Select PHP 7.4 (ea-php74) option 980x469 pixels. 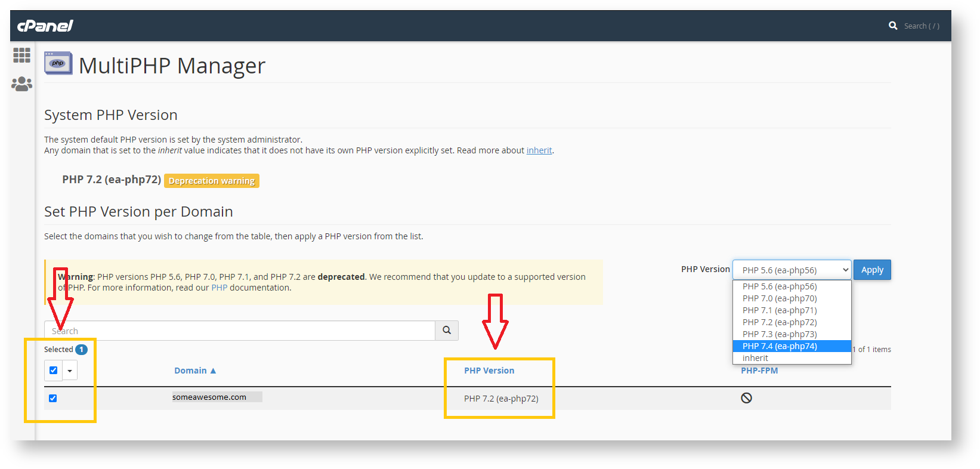(792, 346)
